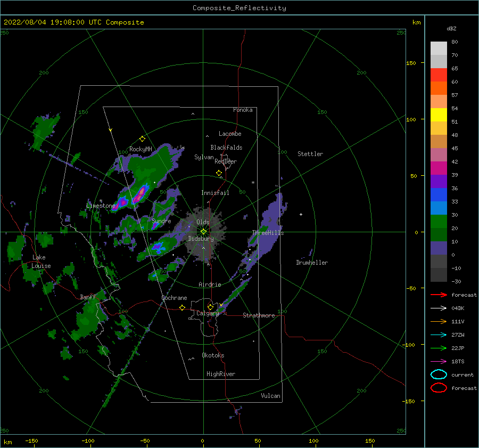The width and height of the screenshot is (479, 448).
Task: Click the Didsbury label
Action: click(x=201, y=239)
